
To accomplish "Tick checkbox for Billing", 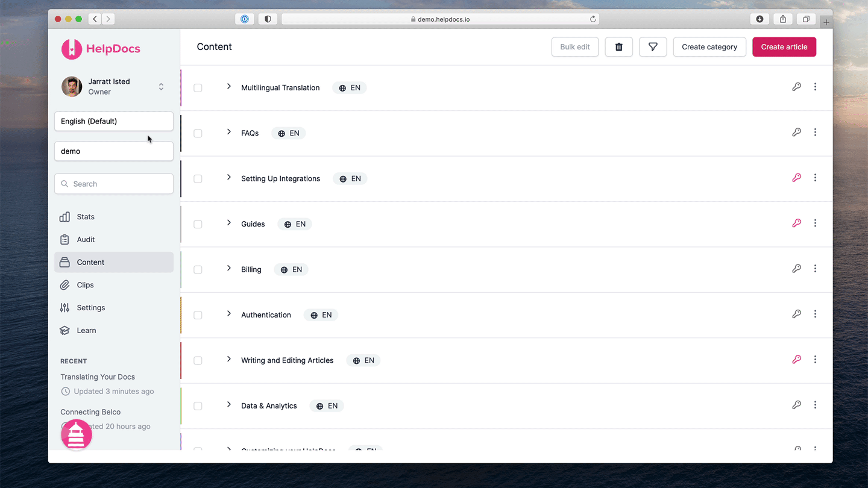I will click(198, 270).
